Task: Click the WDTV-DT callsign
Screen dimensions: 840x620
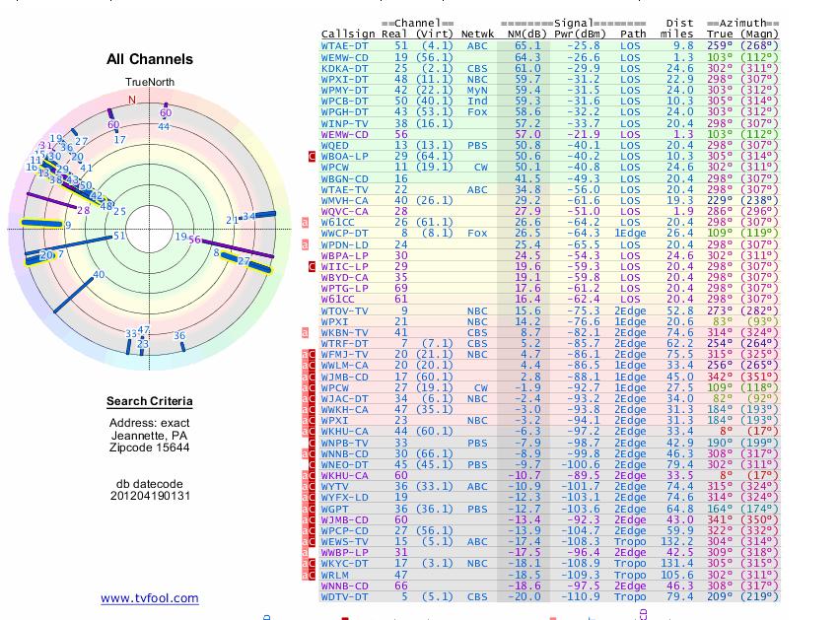Action: [x=344, y=597]
